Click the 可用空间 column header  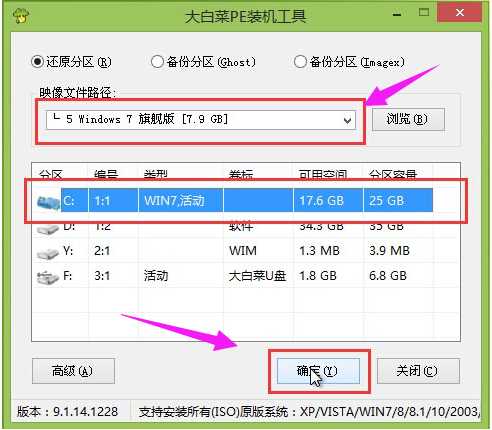pos(323,174)
